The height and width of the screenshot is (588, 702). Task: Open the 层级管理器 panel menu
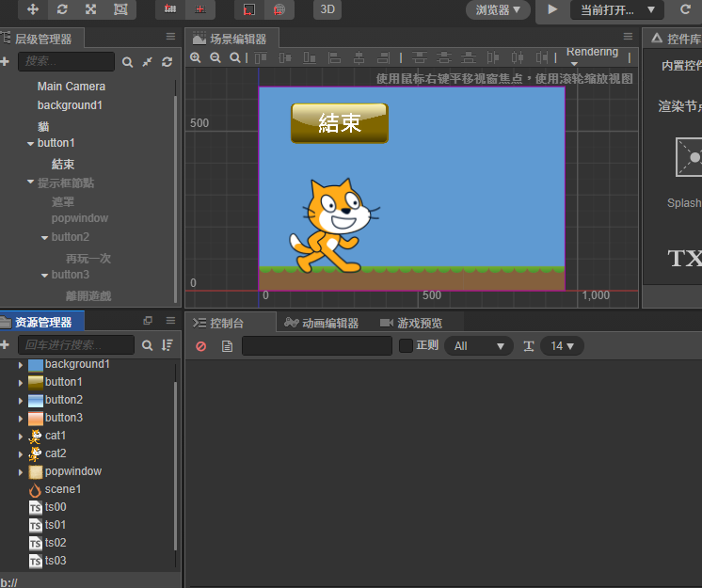[x=170, y=37]
